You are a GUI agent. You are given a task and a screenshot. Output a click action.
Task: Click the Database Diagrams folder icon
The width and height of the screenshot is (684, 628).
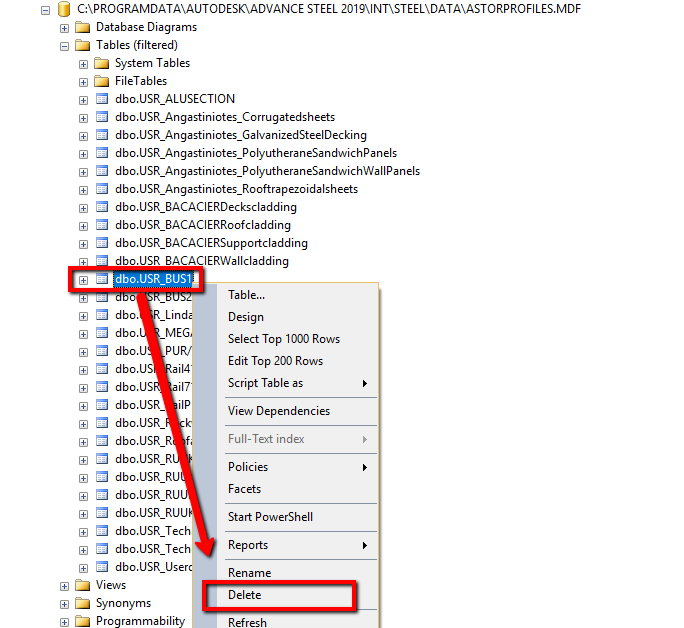[x=82, y=27]
